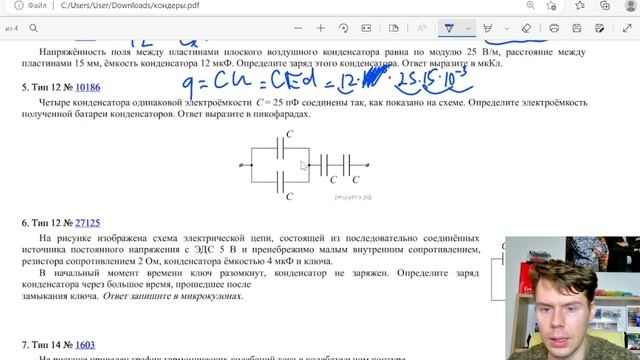Enter full screen mode

(x=627, y=28)
